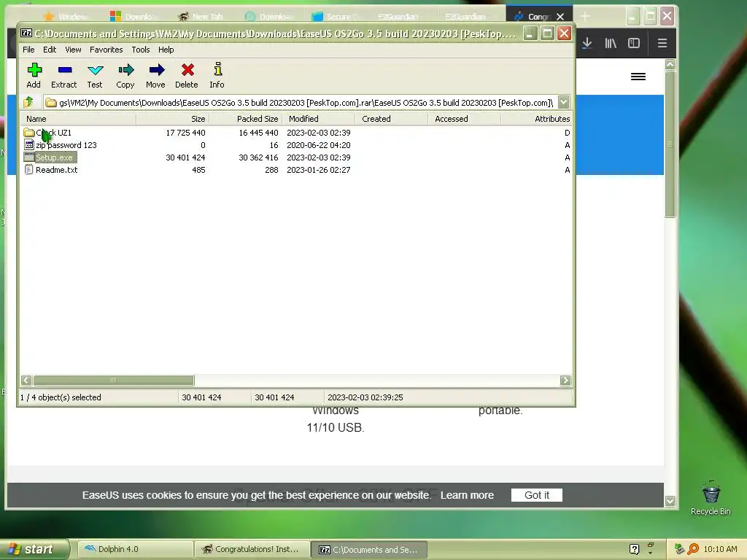Sort by the Size column header

[x=172, y=119]
